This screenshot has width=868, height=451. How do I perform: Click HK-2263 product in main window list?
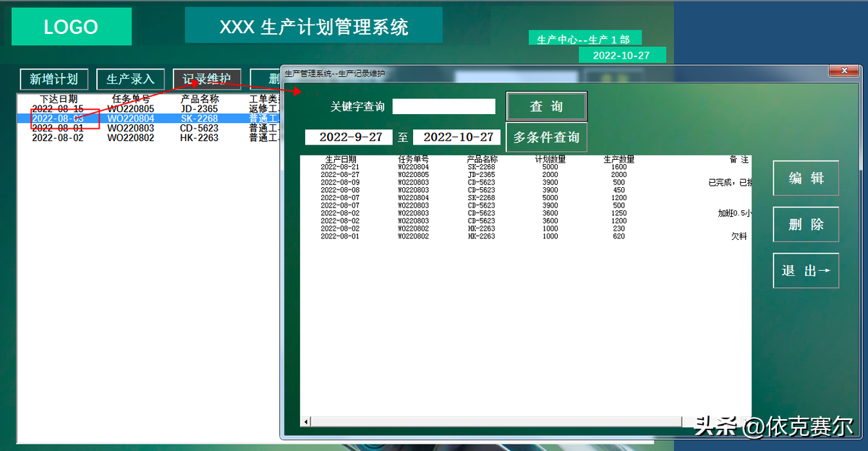(199, 137)
